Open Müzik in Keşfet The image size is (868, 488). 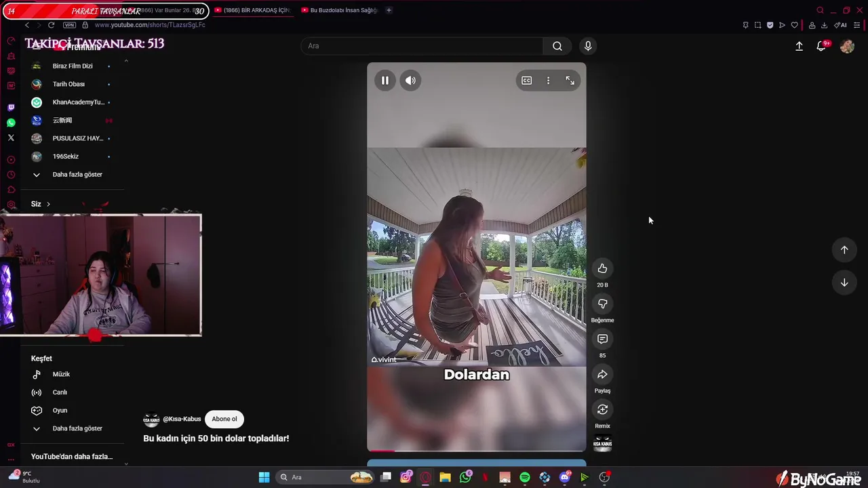[61, 374]
